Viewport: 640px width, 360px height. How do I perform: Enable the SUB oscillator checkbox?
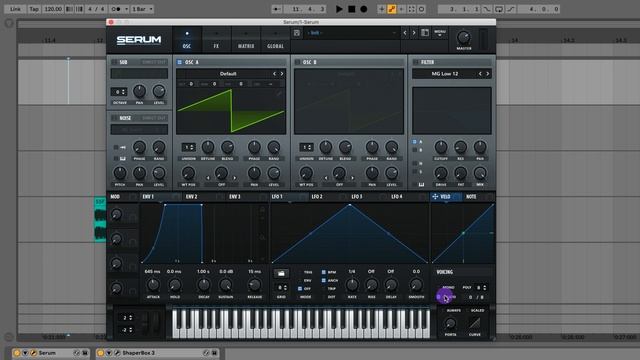pyautogui.click(x=114, y=62)
